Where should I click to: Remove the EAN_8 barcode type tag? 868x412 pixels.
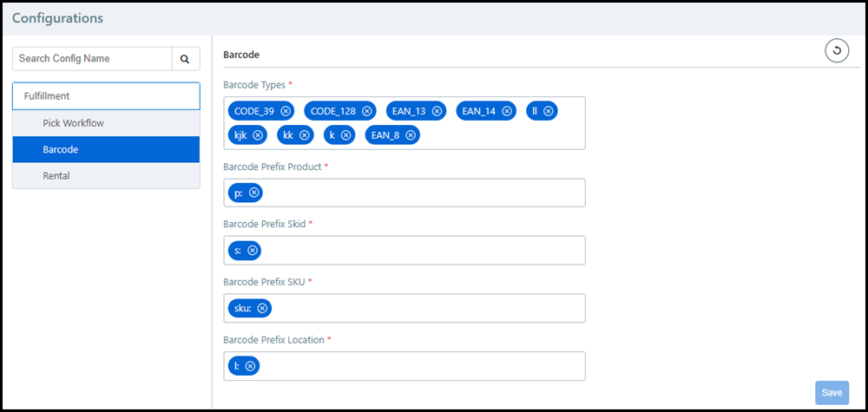pos(411,135)
